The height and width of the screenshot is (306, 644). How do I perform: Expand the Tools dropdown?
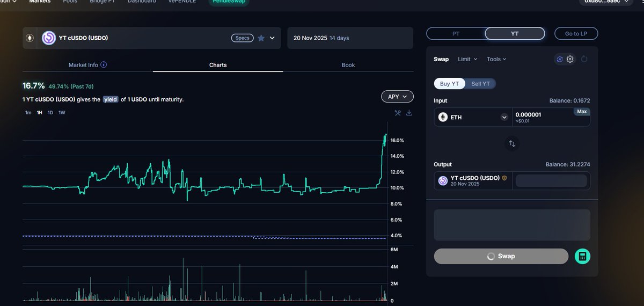[496, 59]
